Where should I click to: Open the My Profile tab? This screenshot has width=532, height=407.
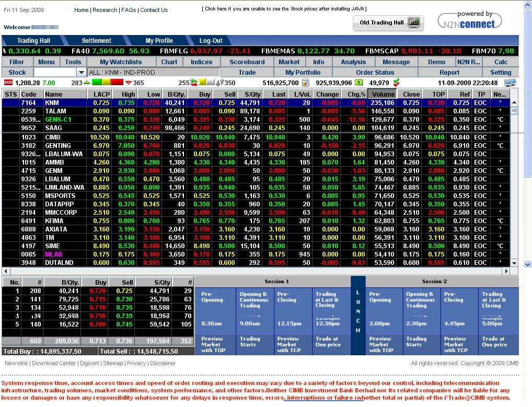(159, 41)
